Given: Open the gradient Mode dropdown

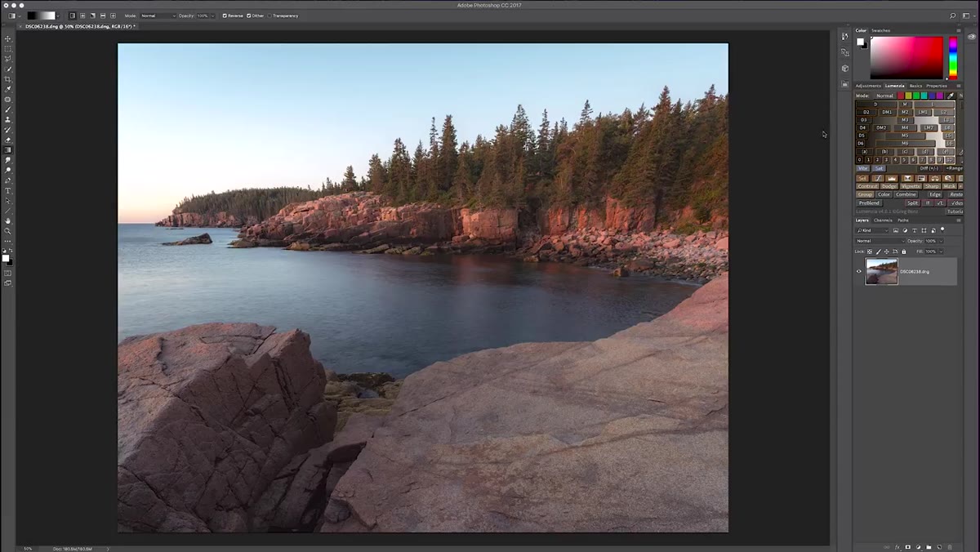Looking at the screenshot, I should (158, 16).
